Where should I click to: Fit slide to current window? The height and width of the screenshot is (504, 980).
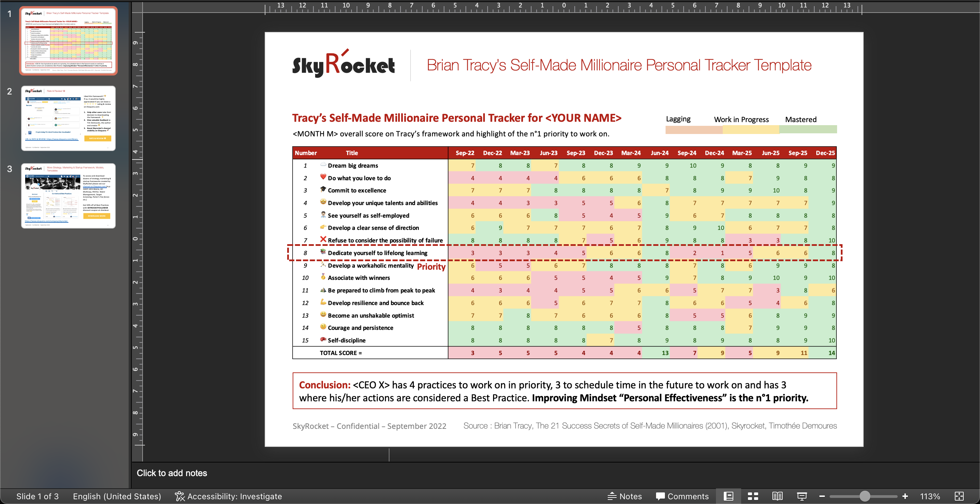coord(959,497)
